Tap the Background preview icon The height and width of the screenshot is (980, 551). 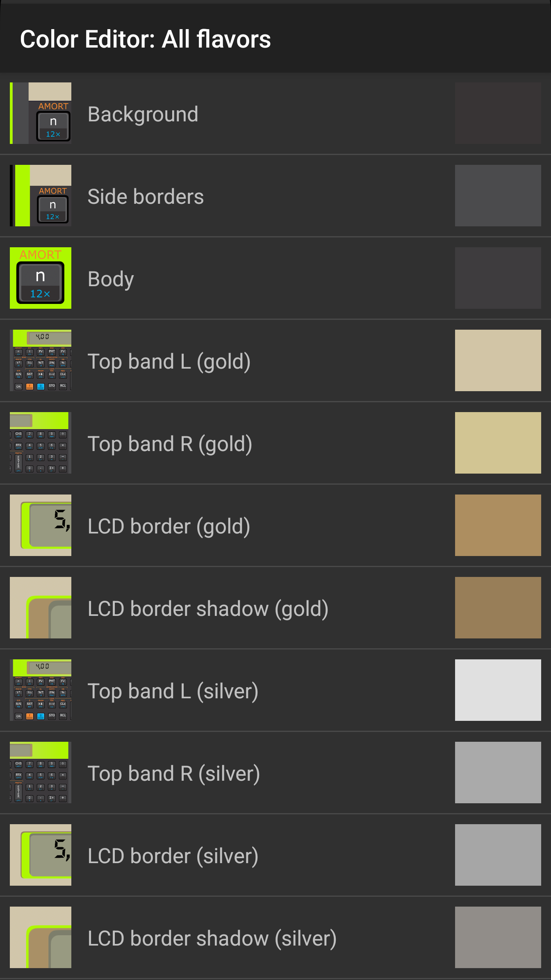coord(41,113)
